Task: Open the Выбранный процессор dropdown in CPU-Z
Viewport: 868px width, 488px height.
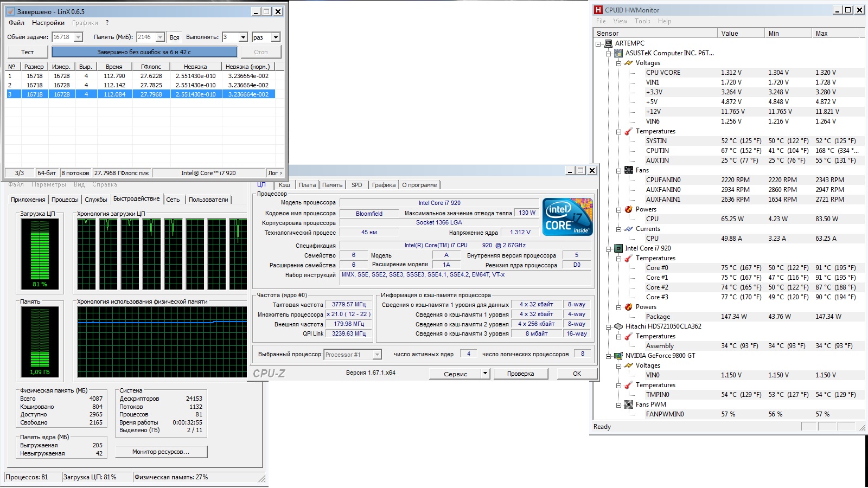Action: click(377, 355)
